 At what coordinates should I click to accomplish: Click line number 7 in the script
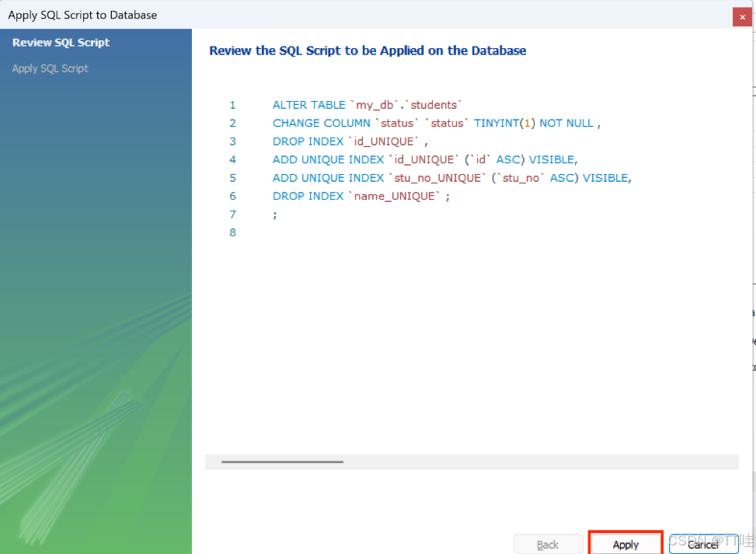click(232, 214)
